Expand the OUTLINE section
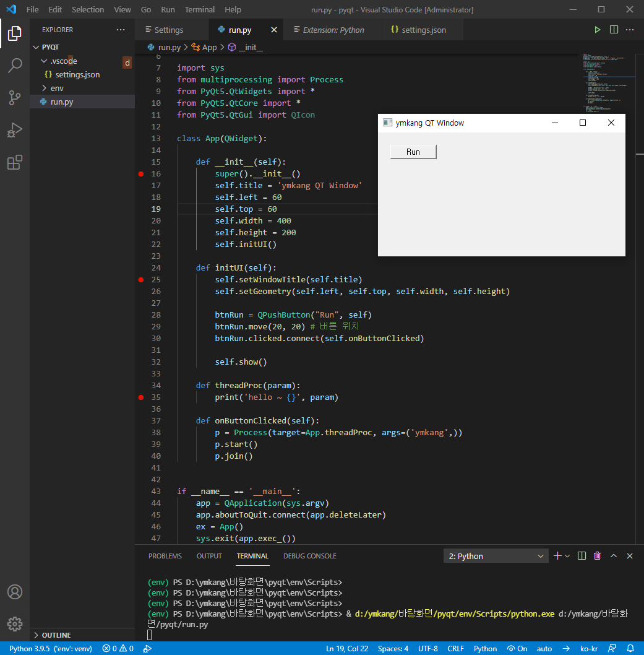 82,635
